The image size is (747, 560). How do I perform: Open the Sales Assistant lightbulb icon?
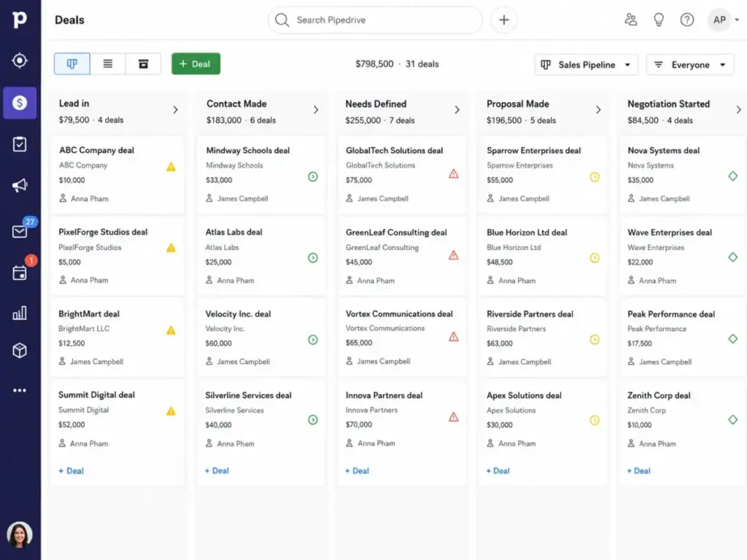pos(659,20)
